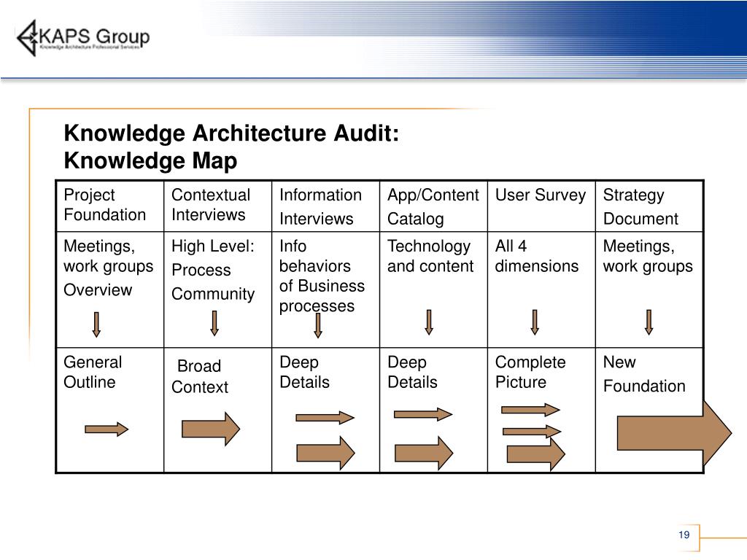Click 'Deep Details' under App/Content Catalog
This screenshot has height=560, width=747.
[x=413, y=372]
